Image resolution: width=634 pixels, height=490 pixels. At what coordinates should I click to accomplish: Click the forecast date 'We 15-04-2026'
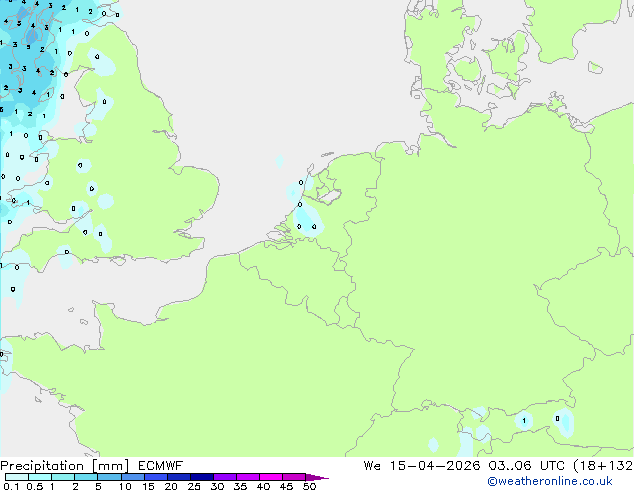tap(422, 466)
